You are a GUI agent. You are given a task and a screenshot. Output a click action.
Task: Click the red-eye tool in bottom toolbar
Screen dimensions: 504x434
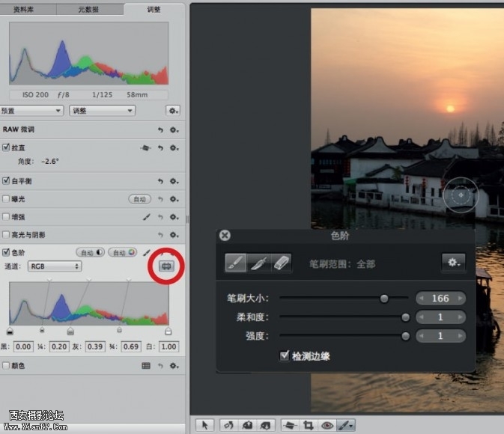(326, 425)
